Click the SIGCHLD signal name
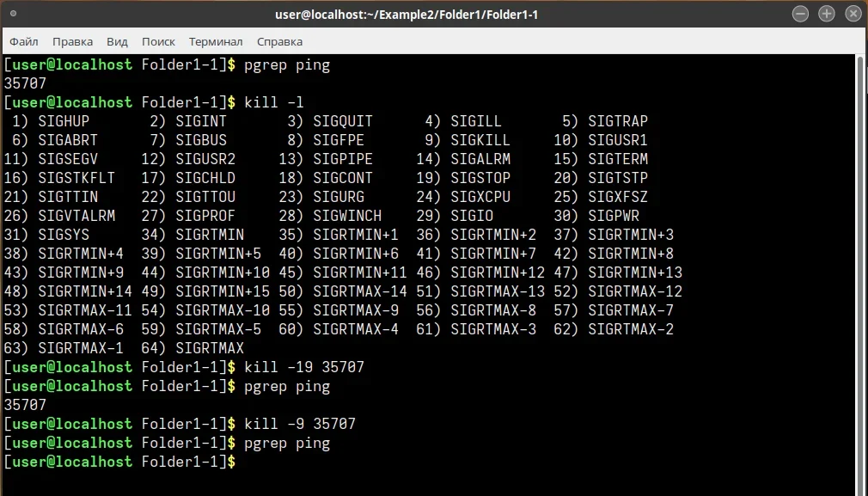 [205, 178]
